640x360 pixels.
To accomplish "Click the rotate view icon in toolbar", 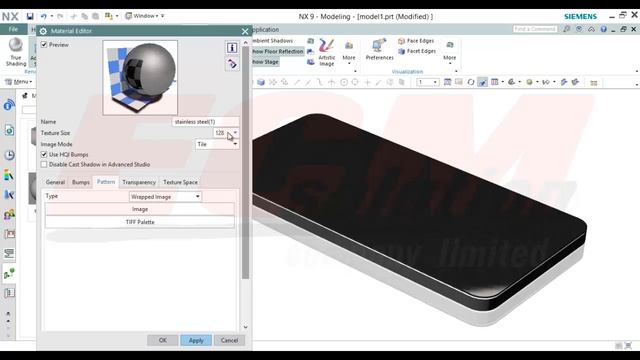I will [x=471, y=82].
